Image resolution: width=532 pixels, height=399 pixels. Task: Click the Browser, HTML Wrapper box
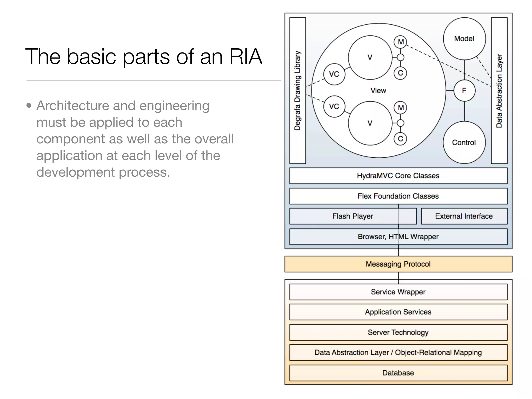pyautogui.click(x=398, y=237)
